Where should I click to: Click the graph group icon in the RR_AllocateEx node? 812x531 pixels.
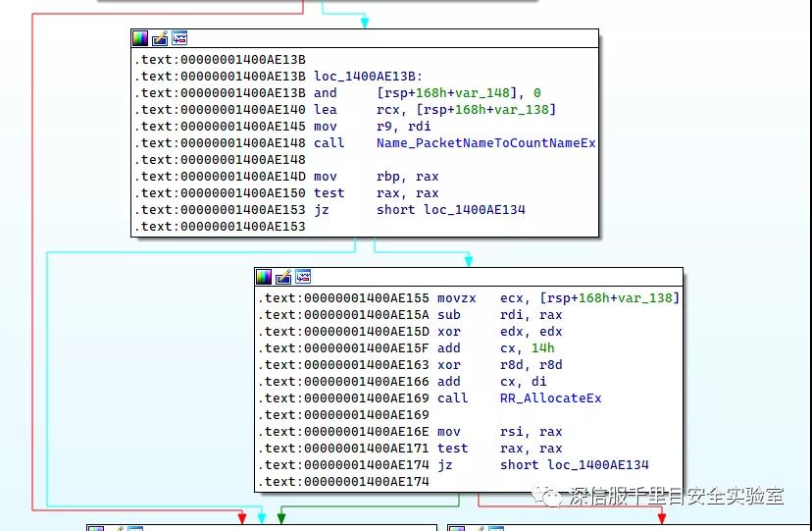point(303,277)
